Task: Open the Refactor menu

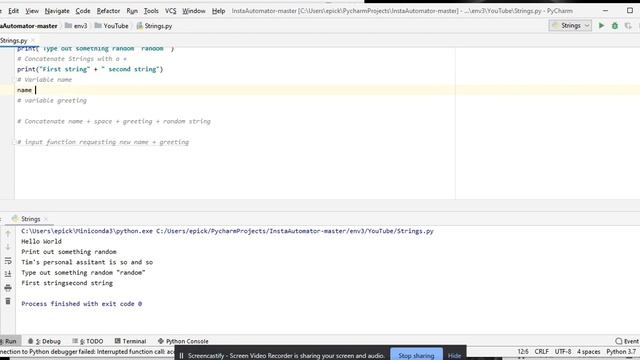Action: [108, 11]
